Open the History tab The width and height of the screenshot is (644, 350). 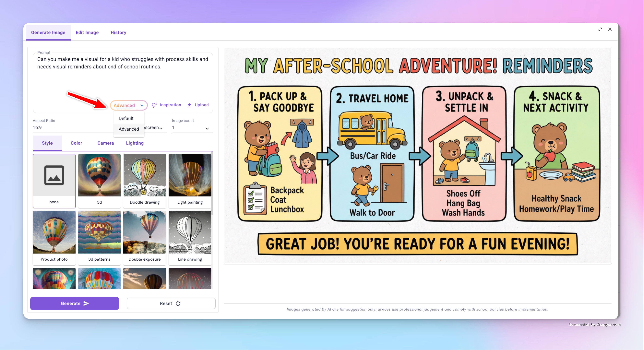click(118, 32)
